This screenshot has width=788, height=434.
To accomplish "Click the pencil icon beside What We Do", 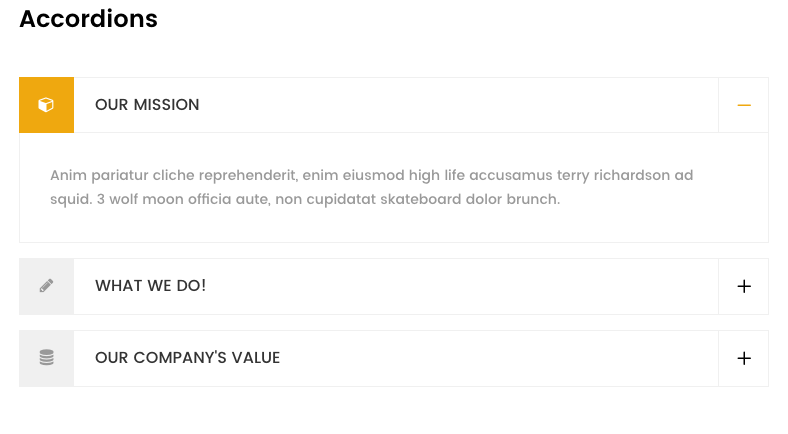I will [46, 286].
